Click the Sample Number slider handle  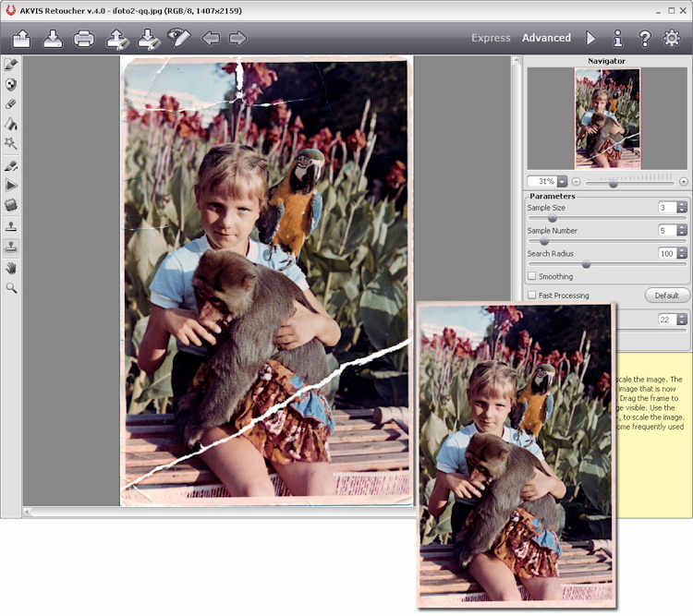click(x=544, y=241)
